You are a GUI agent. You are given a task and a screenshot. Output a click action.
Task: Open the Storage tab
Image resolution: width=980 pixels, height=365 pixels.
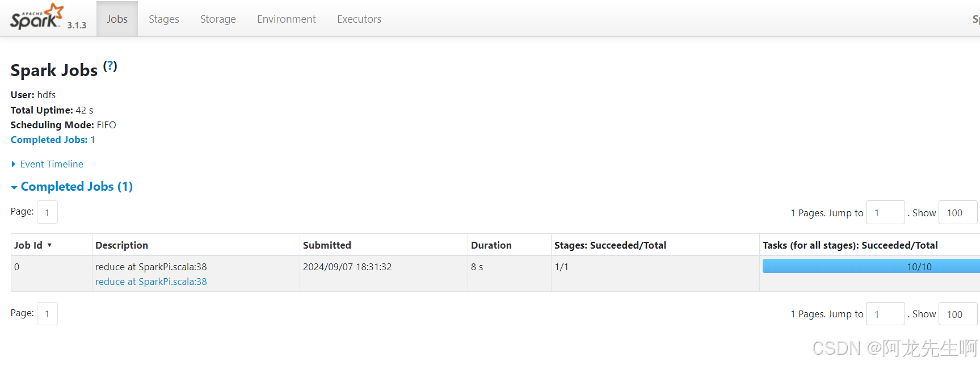point(218,19)
